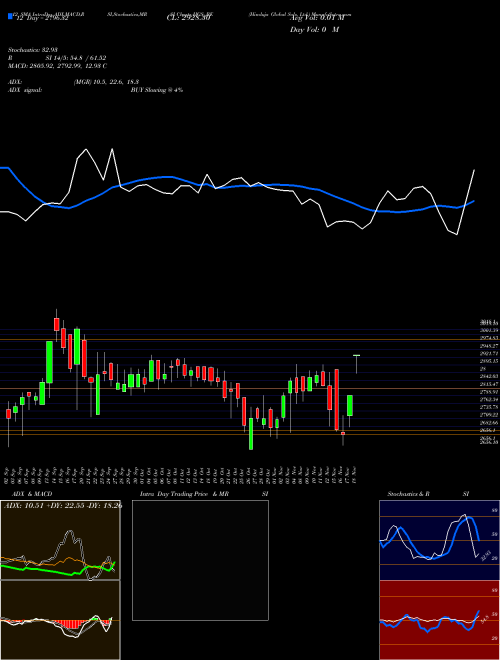Click the 'BUY Slowing @ 4%' signal text
This screenshot has height=660, width=500.
click(157, 90)
